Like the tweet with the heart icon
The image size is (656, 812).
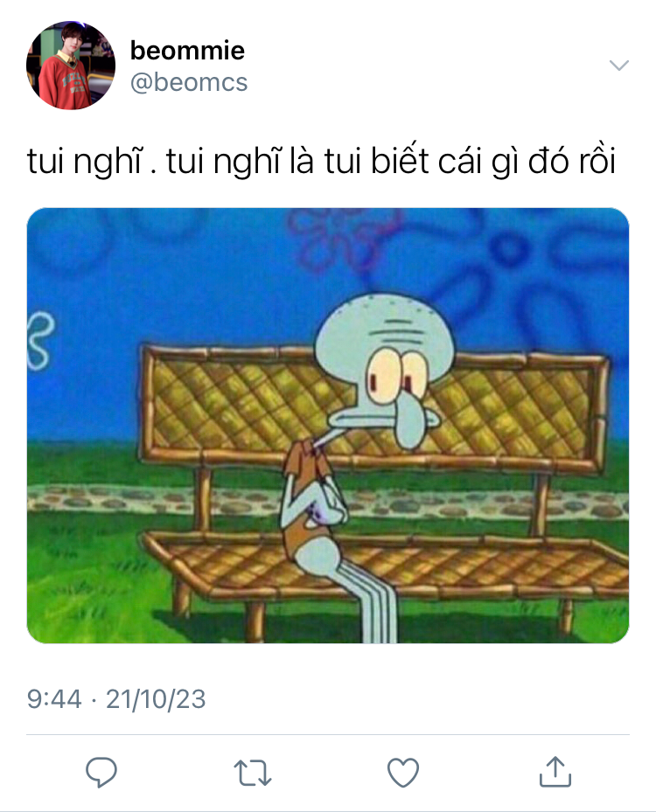(x=403, y=772)
